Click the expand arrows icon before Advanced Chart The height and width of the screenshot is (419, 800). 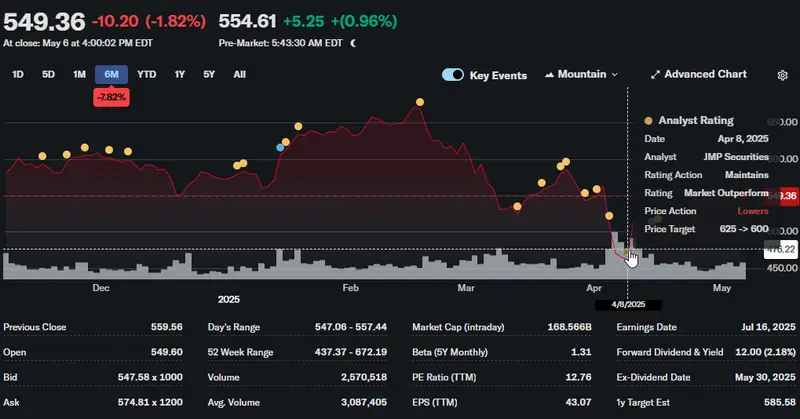point(655,75)
